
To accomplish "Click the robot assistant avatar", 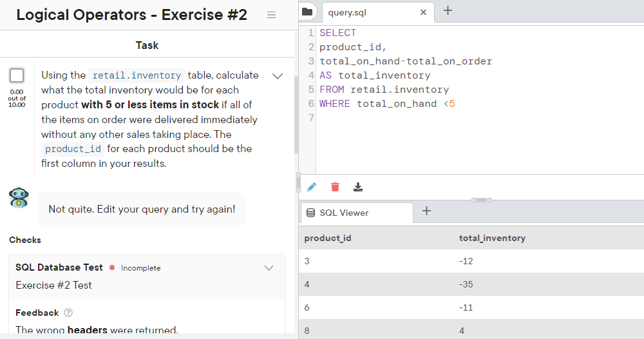I will point(19,198).
